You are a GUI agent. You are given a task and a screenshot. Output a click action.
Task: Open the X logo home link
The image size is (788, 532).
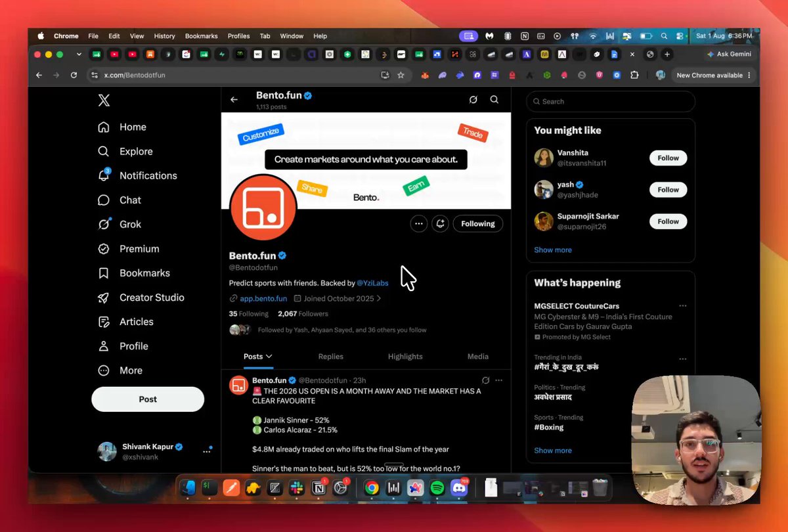click(x=104, y=100)
